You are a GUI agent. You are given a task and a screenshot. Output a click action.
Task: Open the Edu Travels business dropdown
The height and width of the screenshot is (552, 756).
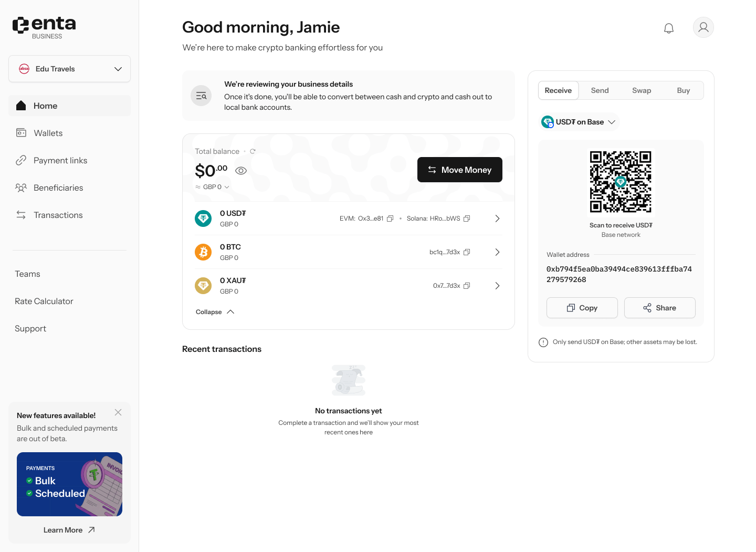[x=69, y=69]
